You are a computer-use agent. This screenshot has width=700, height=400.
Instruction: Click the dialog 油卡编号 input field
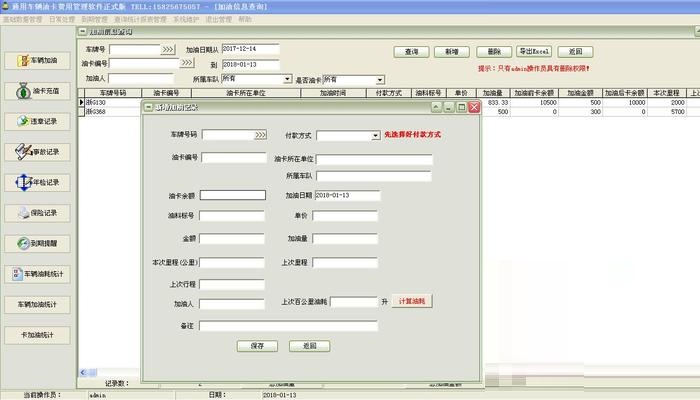click(x=234, y=158)
